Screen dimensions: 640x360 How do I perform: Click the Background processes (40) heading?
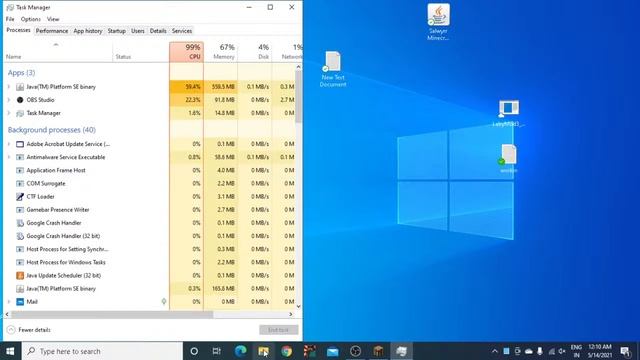[52, 130]
